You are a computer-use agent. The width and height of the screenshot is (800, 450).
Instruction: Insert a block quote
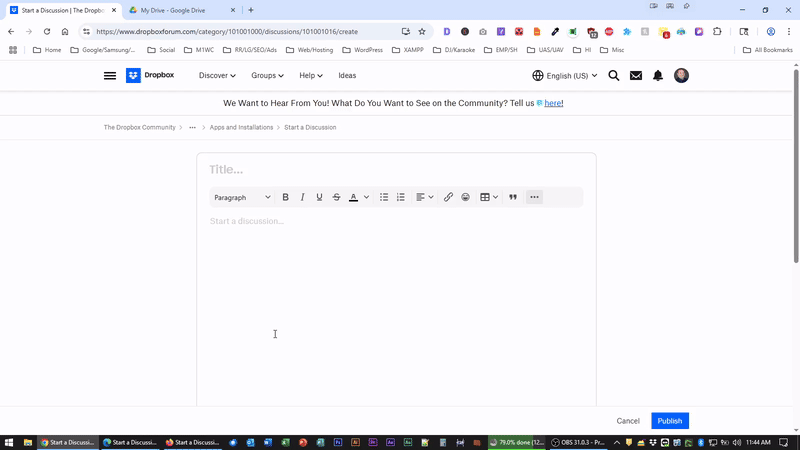tap(513, 197)
